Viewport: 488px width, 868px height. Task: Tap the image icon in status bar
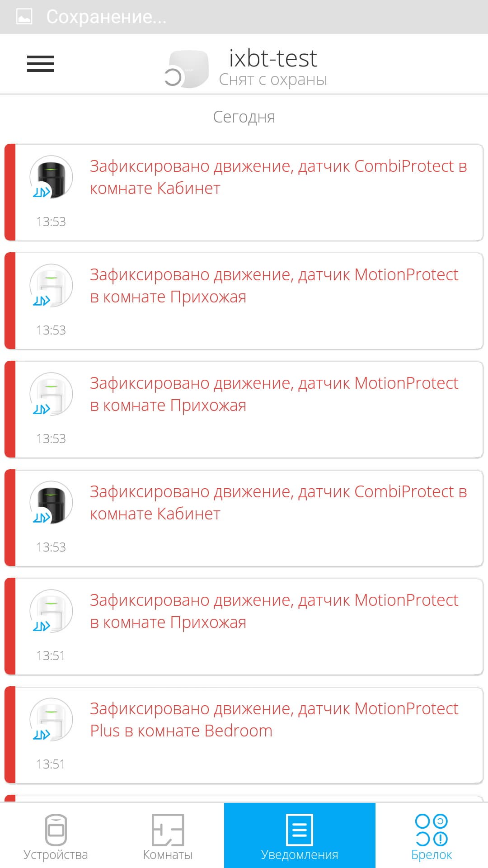(x=24, y=17)
